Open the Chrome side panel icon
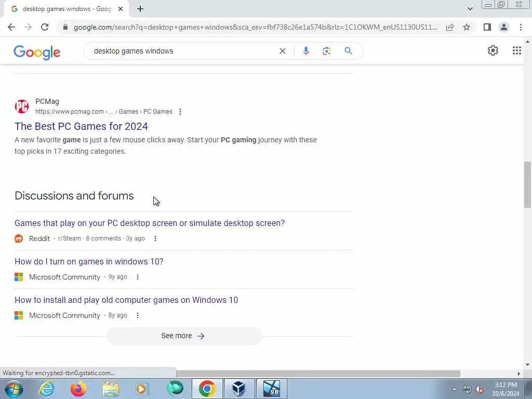Viewport: 532px width, 399px height. tap(487, 27)
